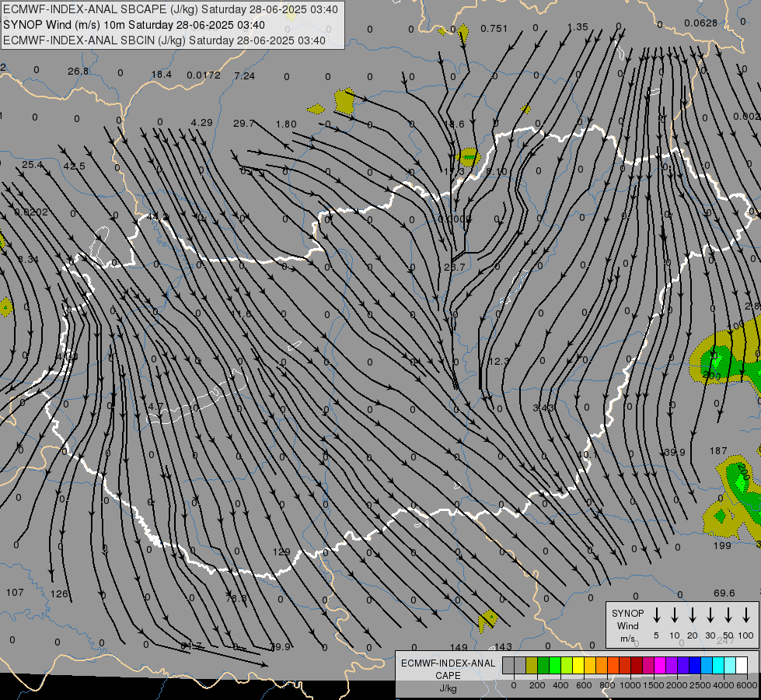Click the 100 m/s wind arrow in legend

pyautogui.click(x=746, y=615)
